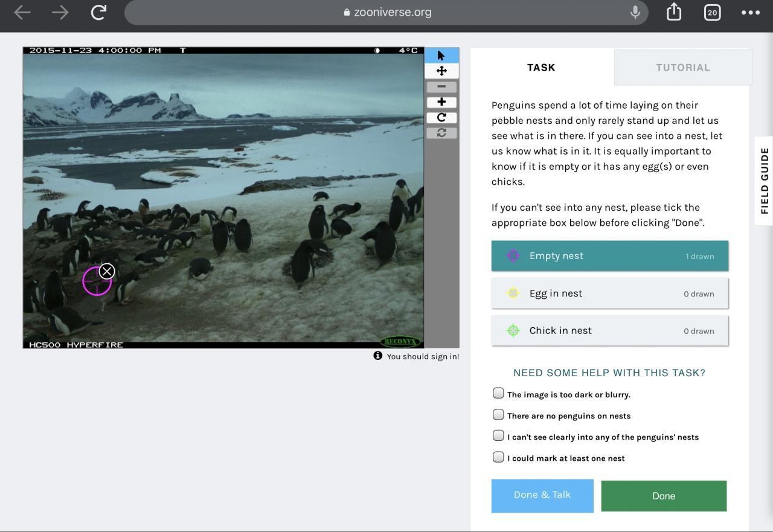Zoom in on the penguin image
This screenshot has height=532, width=773.
click(441, 102)
